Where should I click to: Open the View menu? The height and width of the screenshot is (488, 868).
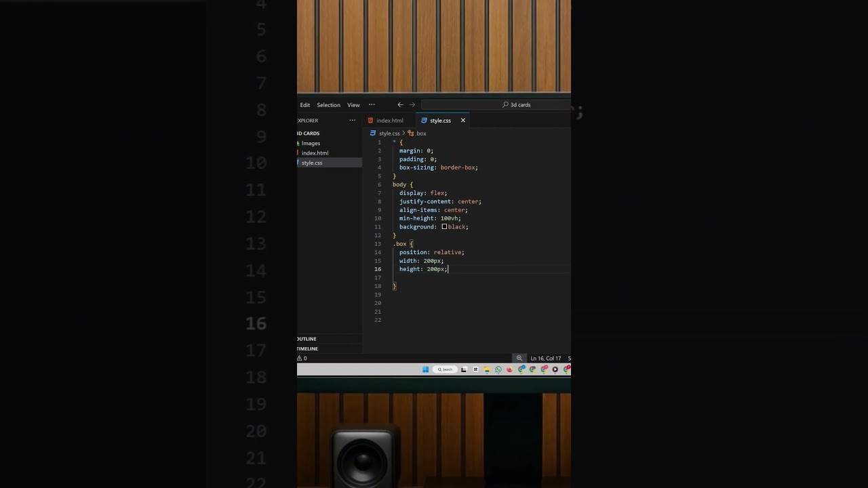pyautogui.click(x=353, y=105)
